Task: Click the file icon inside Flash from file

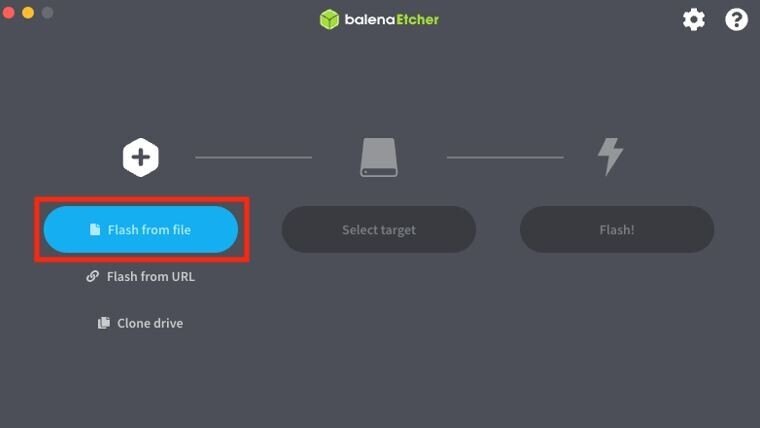Action: tap(95, 229)
